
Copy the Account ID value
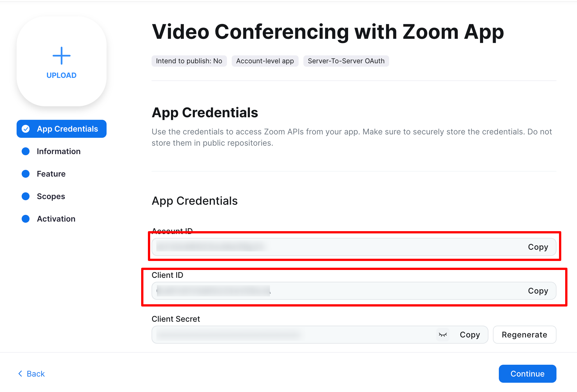[538, 247]
